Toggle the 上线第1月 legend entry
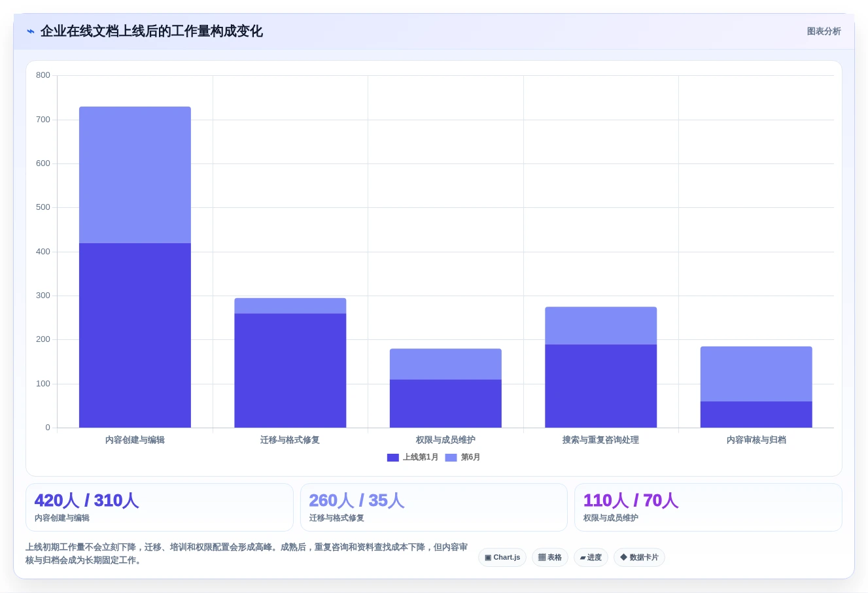 pos(413,458)
